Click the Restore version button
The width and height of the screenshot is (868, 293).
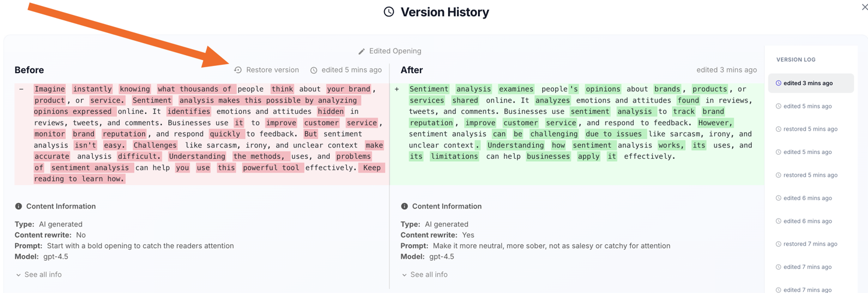pos(267,70)
